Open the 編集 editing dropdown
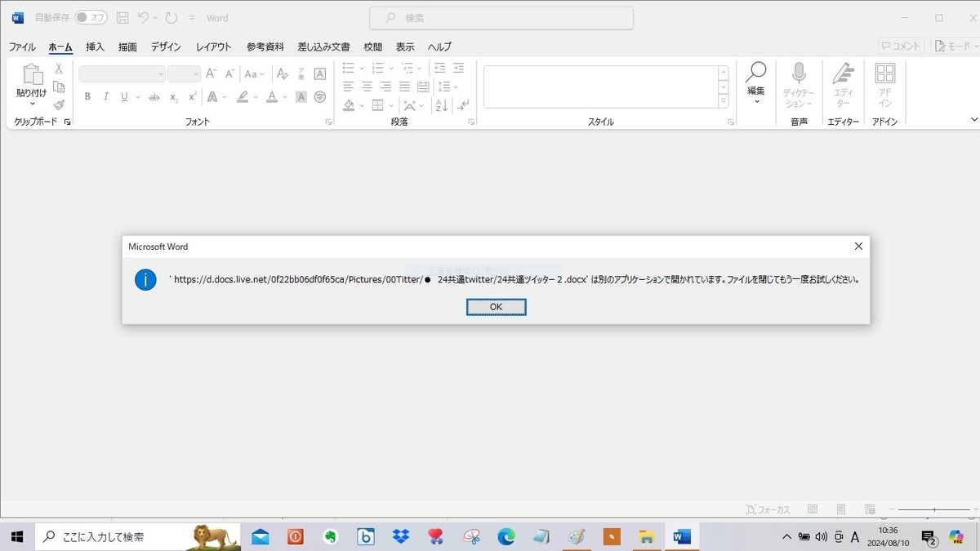This screenshot has height=551, width=980. 756,82
